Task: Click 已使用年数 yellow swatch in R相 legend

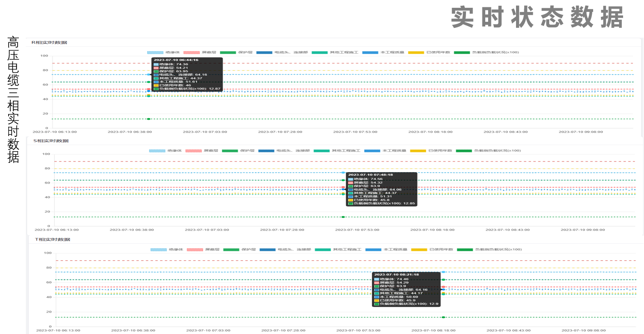Action: (416, 52)
